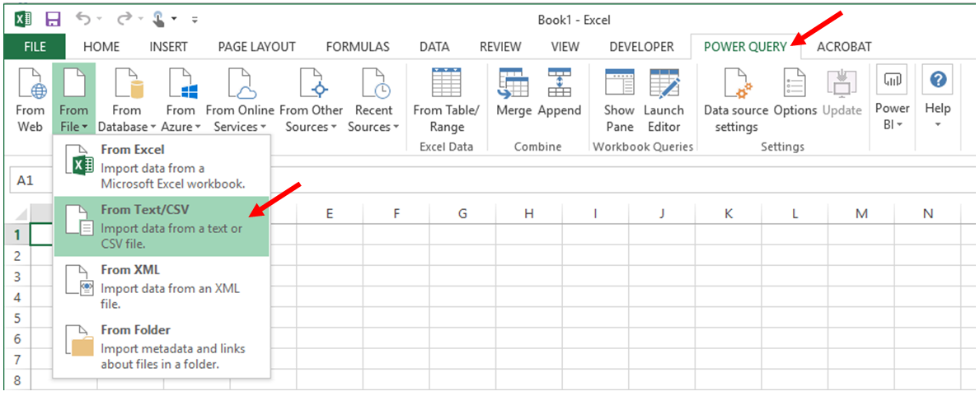
Task: Select column H header
Action: 529,213
